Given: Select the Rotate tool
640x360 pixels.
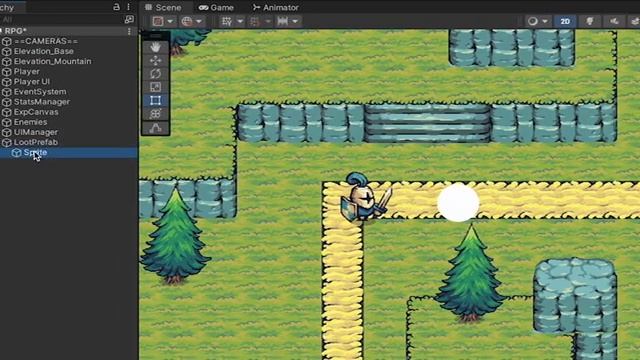Looking at the screenshot, I should click(x=155, y=74).
